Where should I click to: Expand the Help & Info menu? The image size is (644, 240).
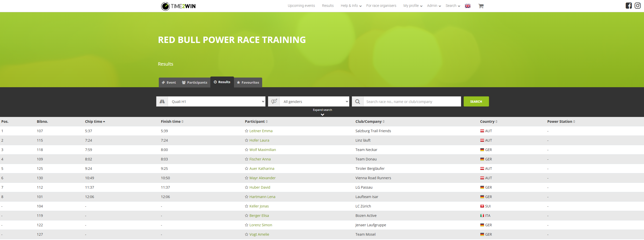[x=351, y=6]
